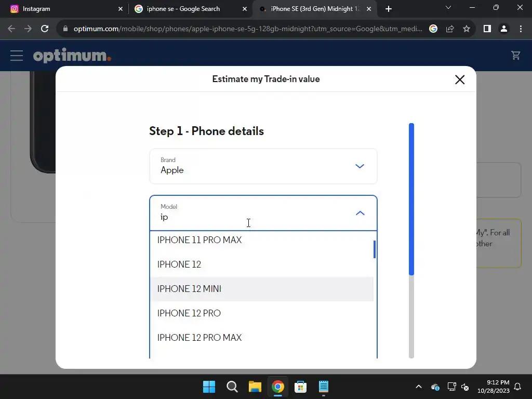Image resolution: width=532 pixels, height=399 pixels.
Task: Close the iPhone SE Midnight tab
Action: (369, 9)
